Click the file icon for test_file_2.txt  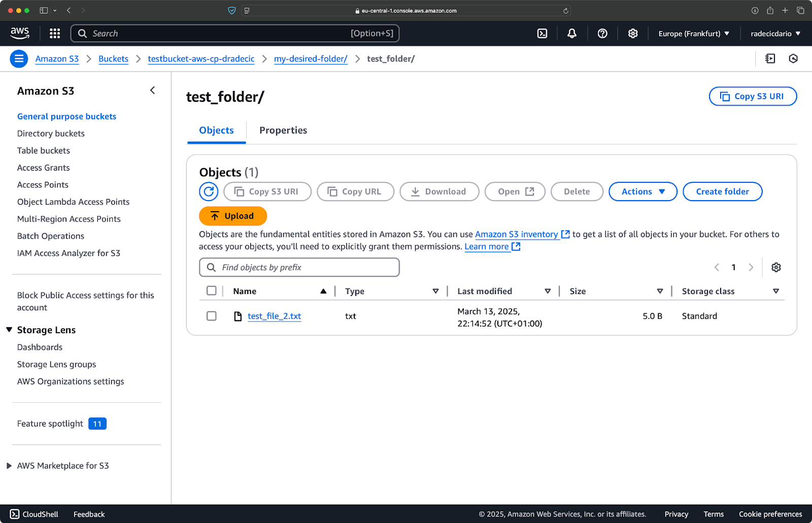[x=238, y=316]
